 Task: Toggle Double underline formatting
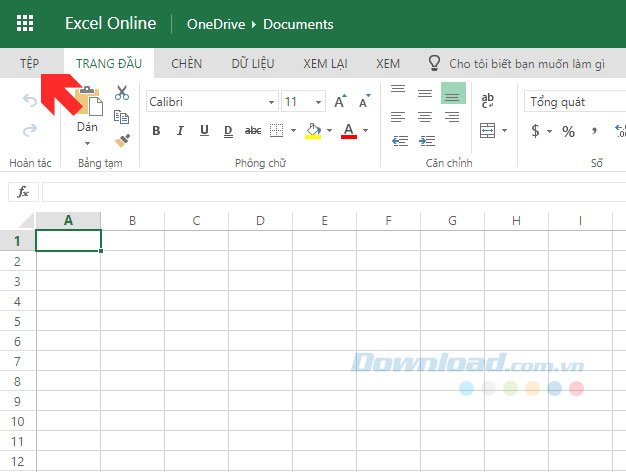coord(228,131)
